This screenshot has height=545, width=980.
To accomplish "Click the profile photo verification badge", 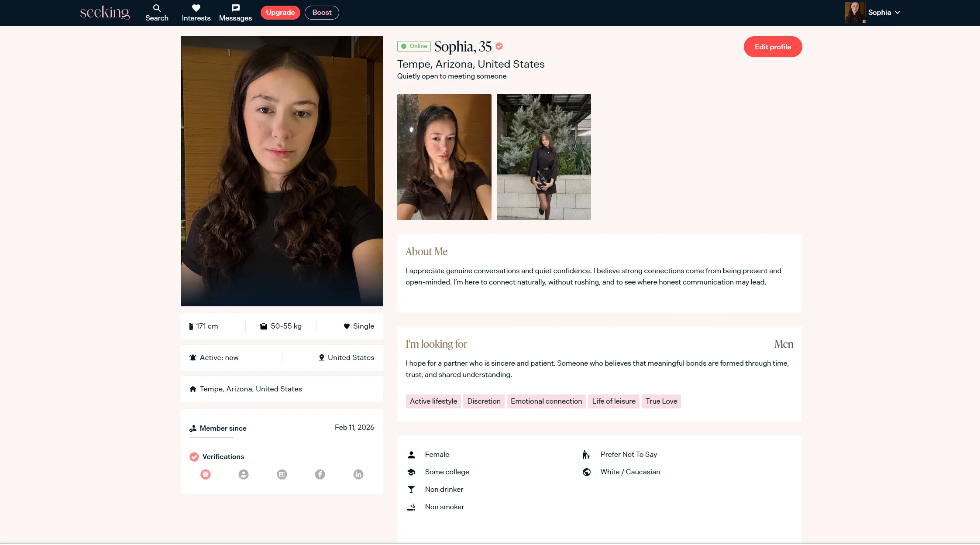I will (x=244, y=474).
